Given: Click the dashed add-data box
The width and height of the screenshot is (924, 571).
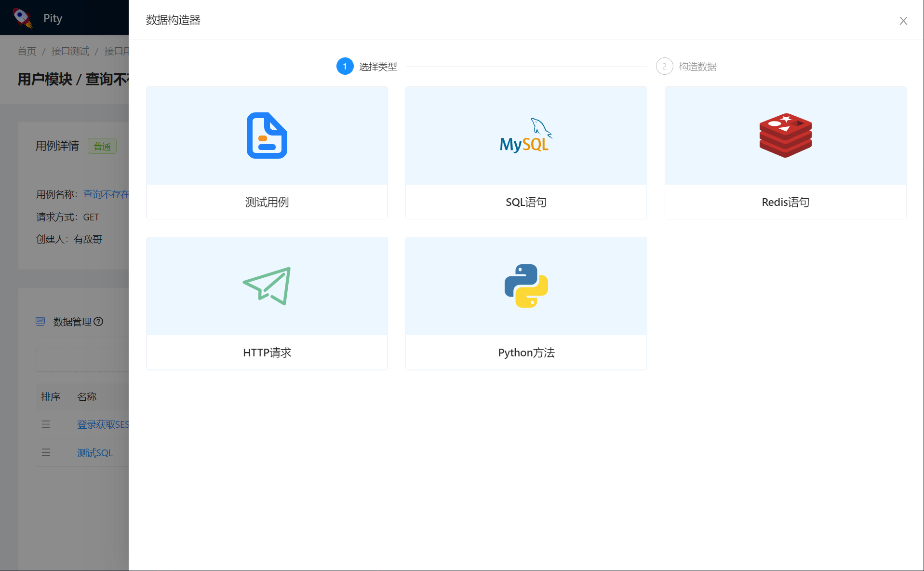Looking at the screenshot, I should tap(82, 360).
